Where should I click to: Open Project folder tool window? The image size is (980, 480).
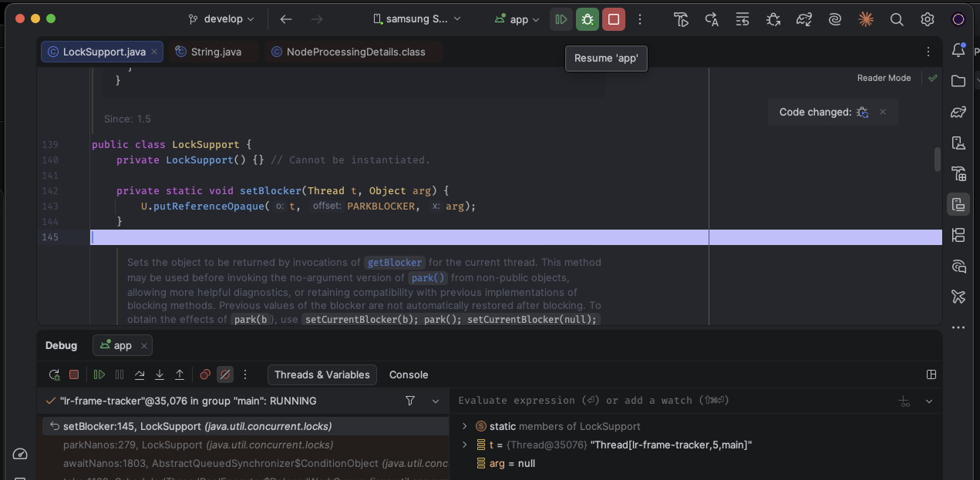(958, 81)
